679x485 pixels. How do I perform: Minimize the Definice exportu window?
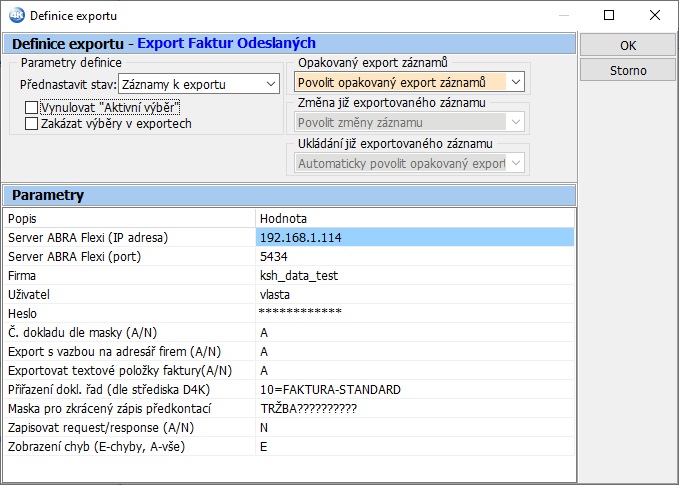[x=563, y=15]
